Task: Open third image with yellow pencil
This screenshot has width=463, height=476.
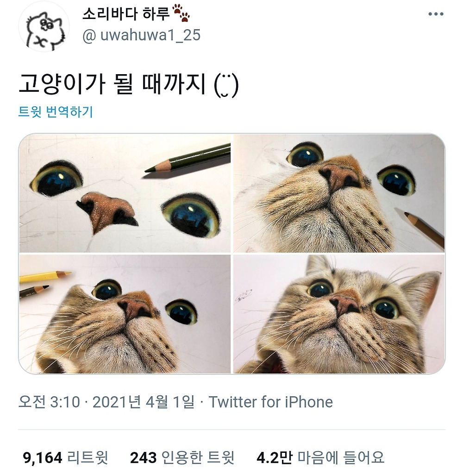Action: [x=125, y=314]
